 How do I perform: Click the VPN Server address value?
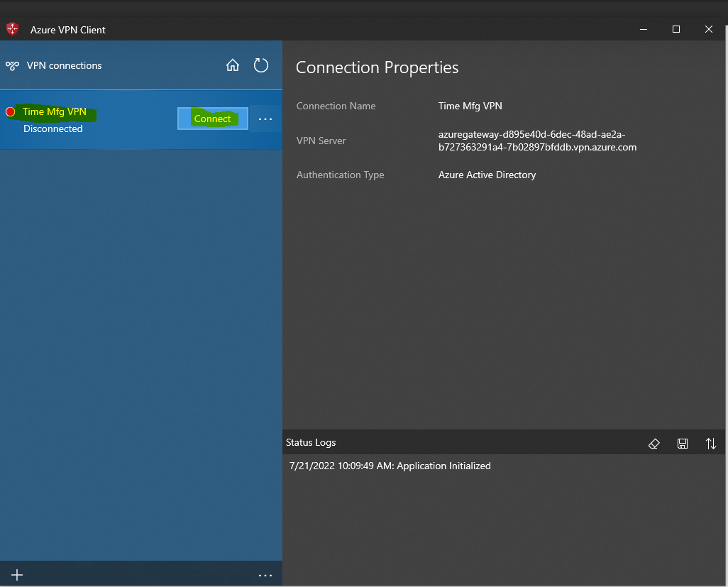pyautogui.click(x=537, y=141)
